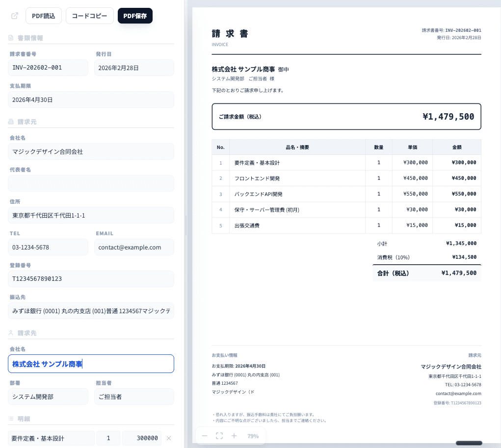Edit the 請求元 会社名 field
The height and width of the screenshot is (448, 501).
(91, 151)
